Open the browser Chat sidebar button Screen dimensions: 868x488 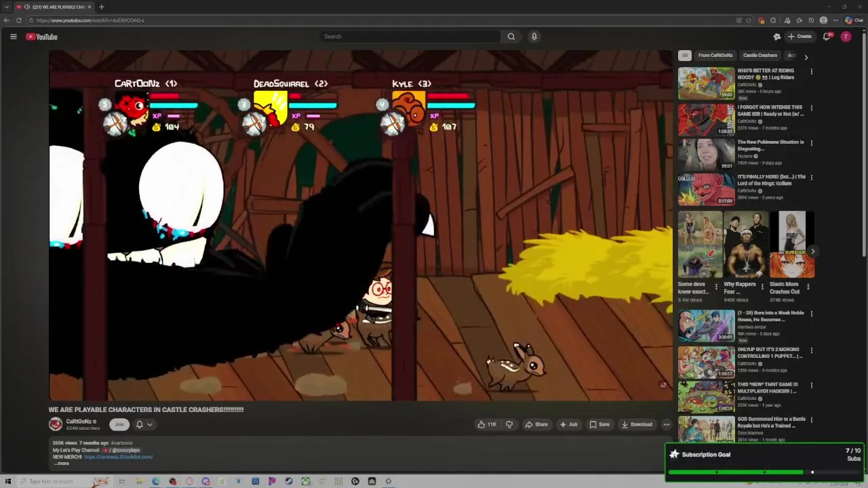pos(854,20)
